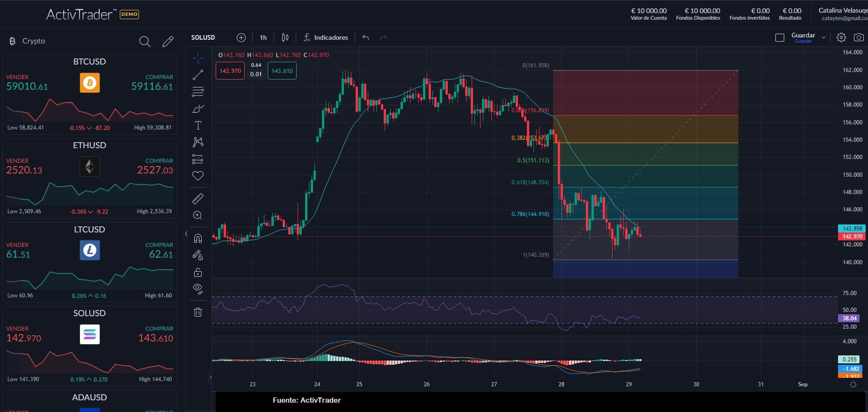868x412 pixels.
Task: Delete drawings with the trash icon
Action: coord(198,312)
